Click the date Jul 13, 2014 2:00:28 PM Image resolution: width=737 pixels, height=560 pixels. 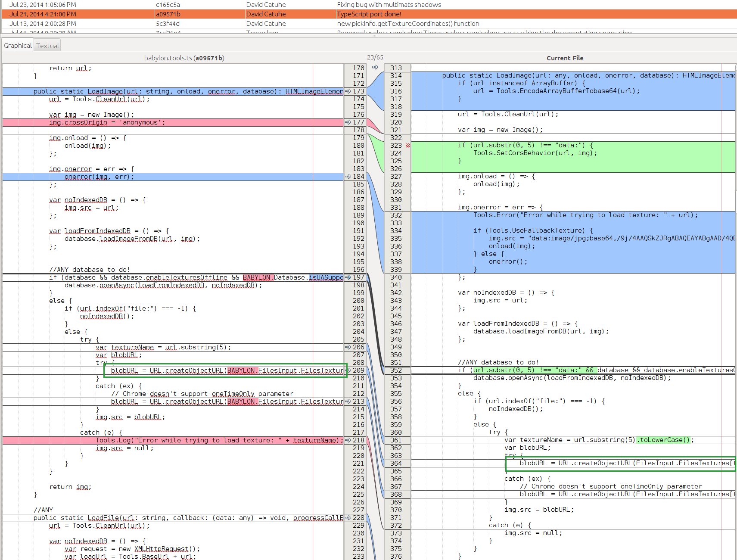43,24
